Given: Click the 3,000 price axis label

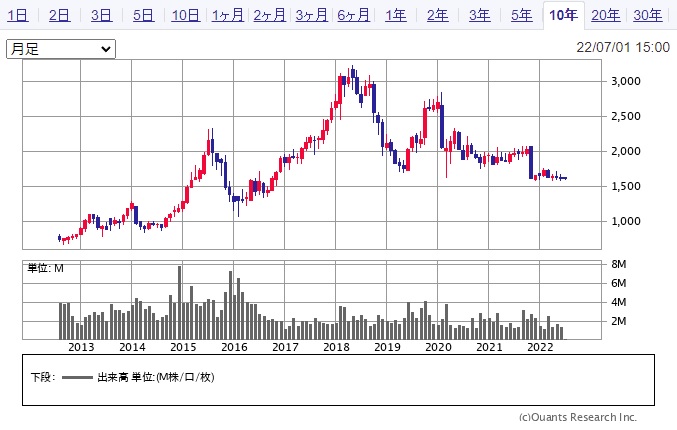Looking at the screenshot, I should [x=626, y=81].
